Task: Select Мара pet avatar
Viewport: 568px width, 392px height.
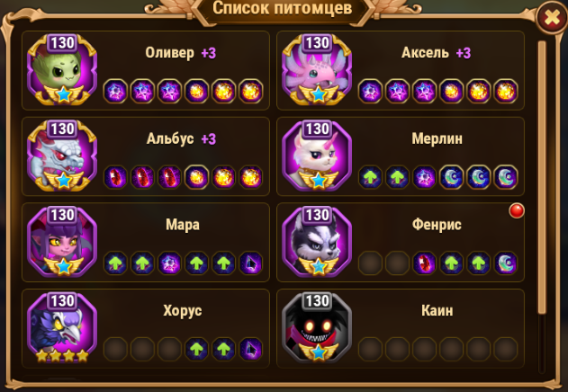Action: (62, 242)
